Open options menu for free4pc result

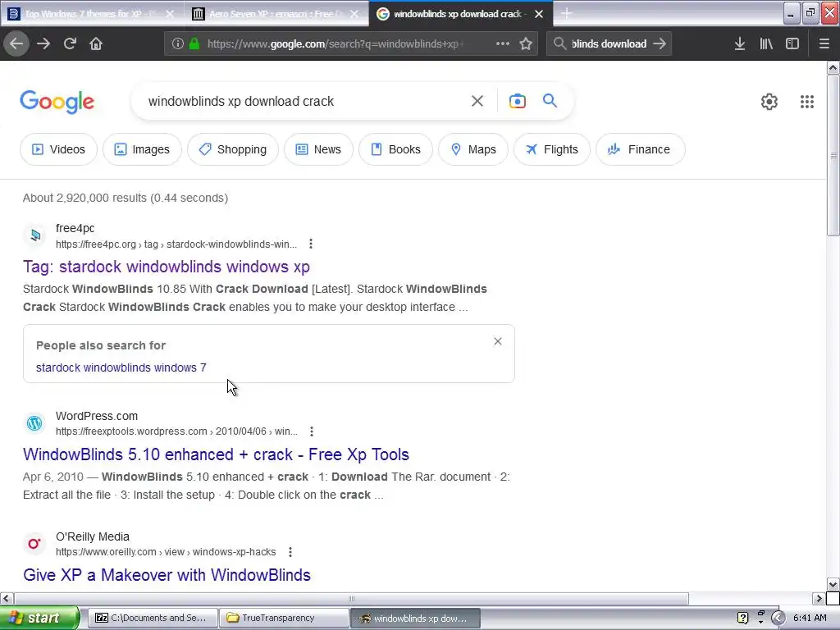pos(311,244)
